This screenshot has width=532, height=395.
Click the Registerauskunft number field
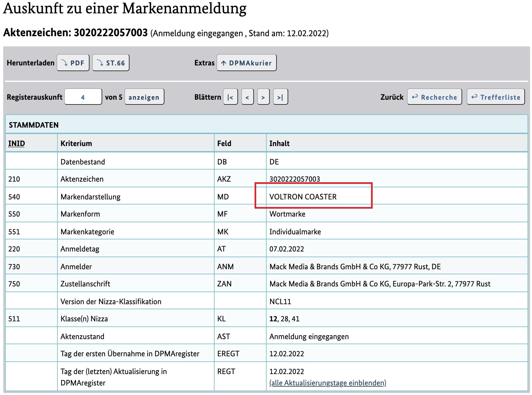(83, 97)
